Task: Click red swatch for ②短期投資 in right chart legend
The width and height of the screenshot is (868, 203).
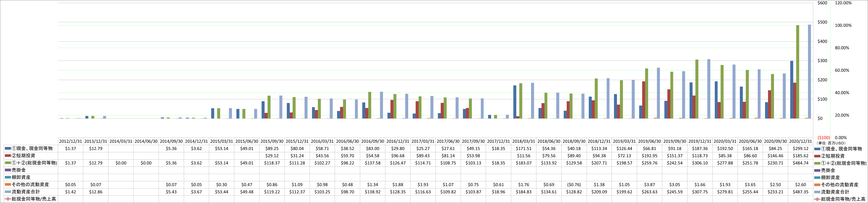Action: pos(817,156)
